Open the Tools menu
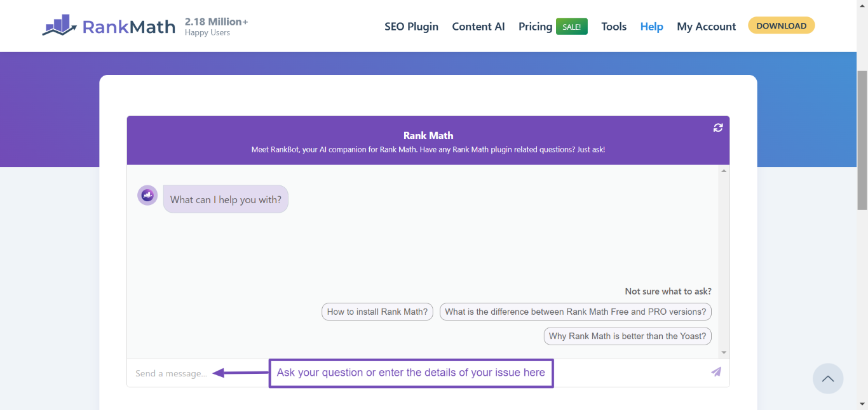This screenshot has width=868, height=410. [614, 27]
